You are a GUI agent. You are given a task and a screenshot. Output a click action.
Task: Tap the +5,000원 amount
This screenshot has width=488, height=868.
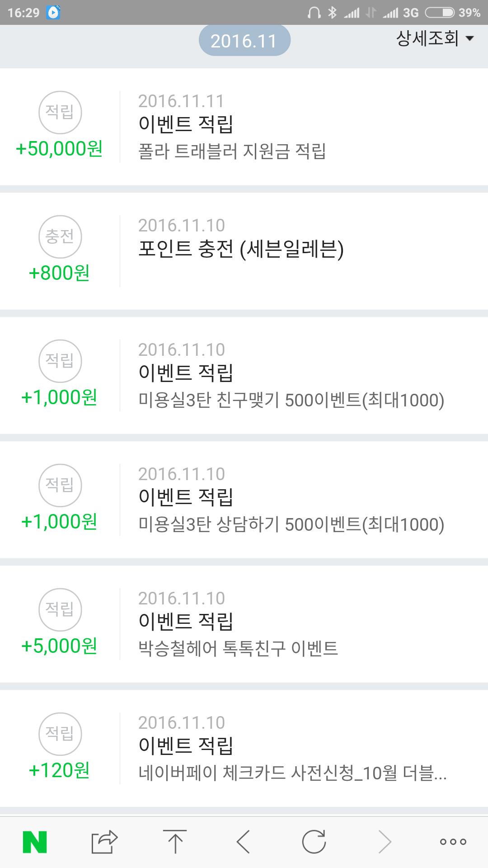[59, 646]
